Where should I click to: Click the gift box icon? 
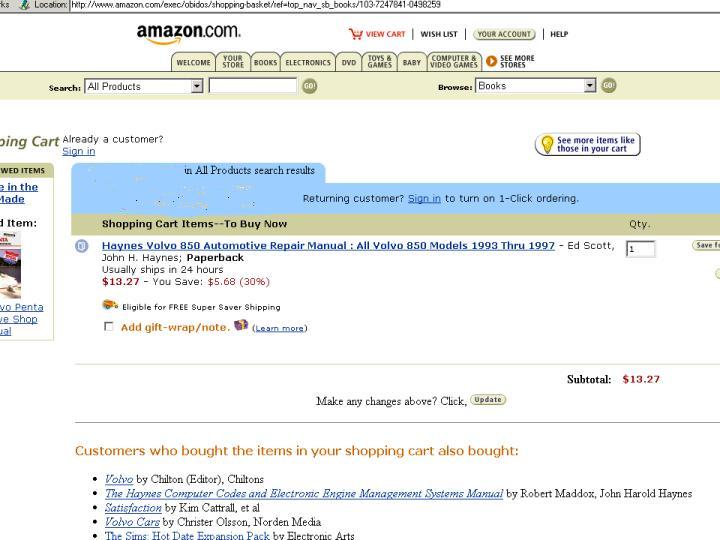(241, 326)
